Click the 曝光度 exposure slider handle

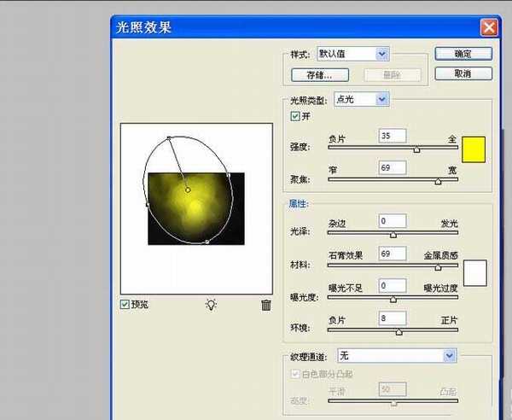(x=393, y=300)
